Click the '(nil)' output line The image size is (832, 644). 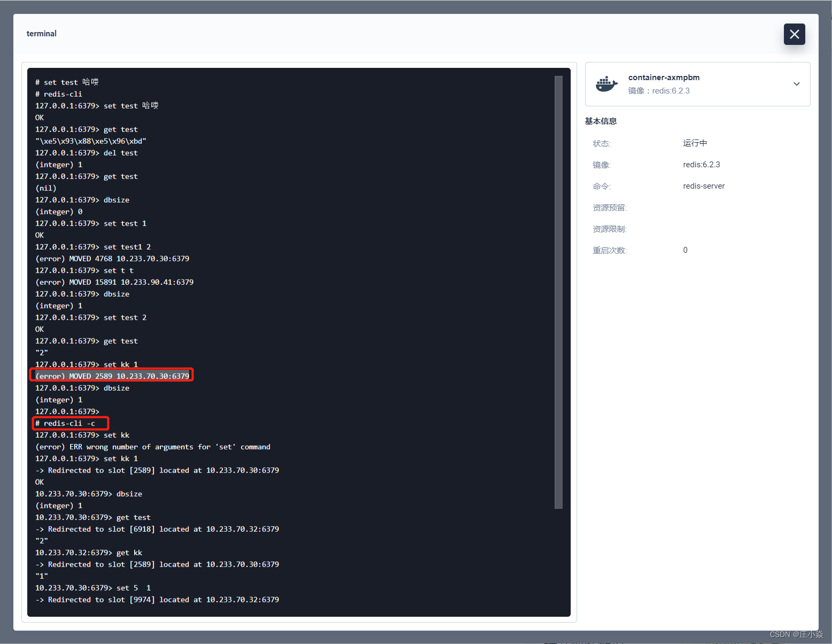coord(46,188)
